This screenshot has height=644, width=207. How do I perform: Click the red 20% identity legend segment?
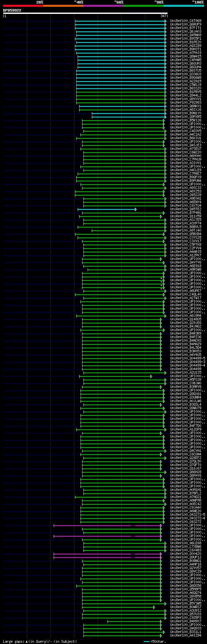point(23,6)
